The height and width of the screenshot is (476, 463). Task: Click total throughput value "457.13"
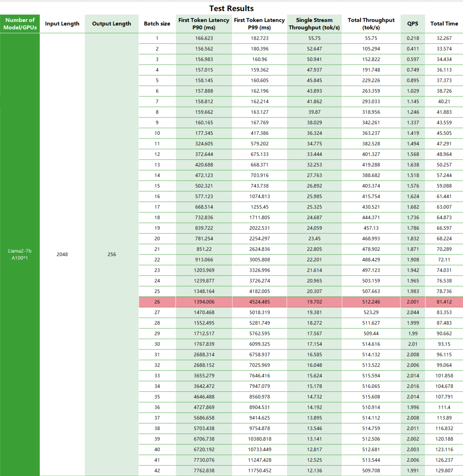(x=371, y=228)
